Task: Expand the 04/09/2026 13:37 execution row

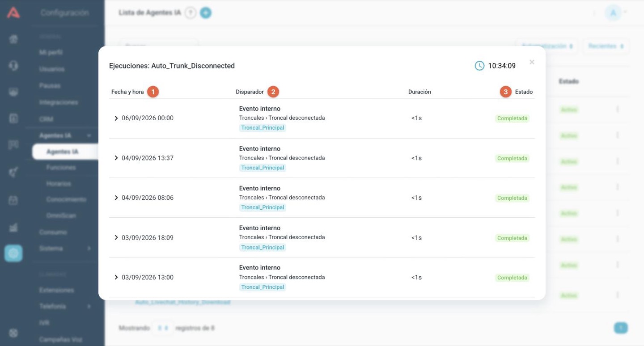Action: (x=116, y=158)
